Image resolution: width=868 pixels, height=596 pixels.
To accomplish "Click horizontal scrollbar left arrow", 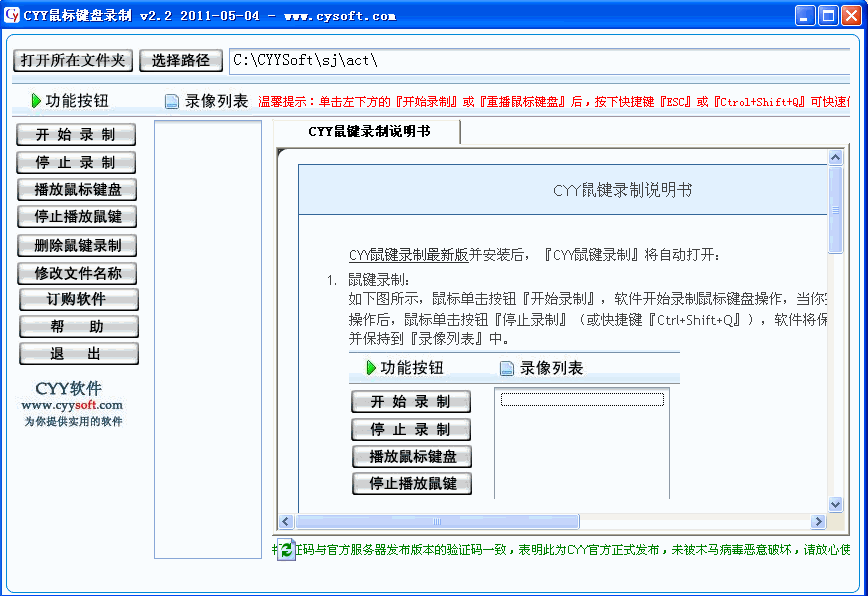I will point(286,521).
